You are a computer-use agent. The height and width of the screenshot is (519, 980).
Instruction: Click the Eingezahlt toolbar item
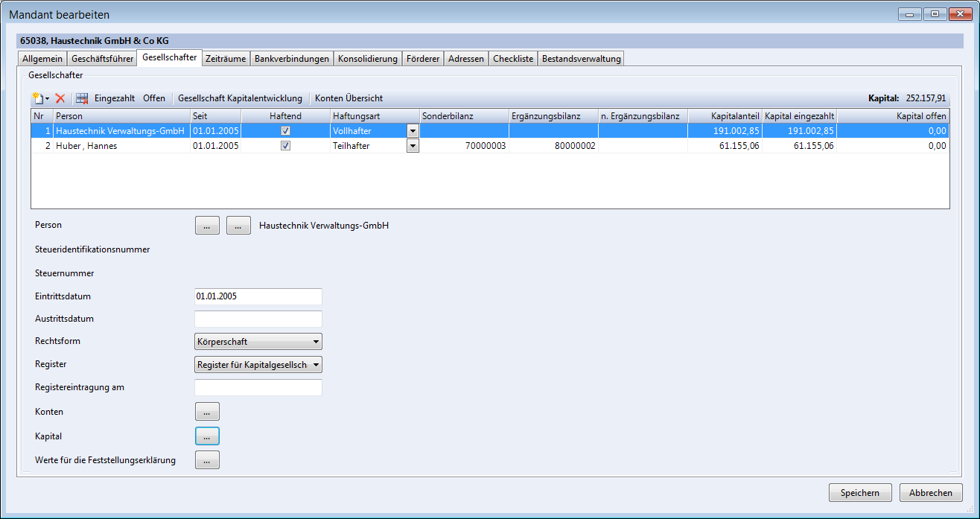114,98
